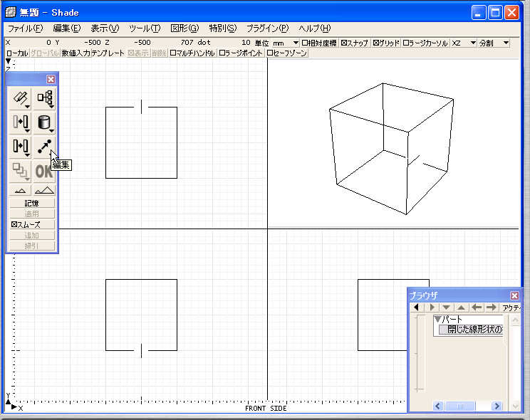Open the hierarchy part tool in toolbox
530x420 pixels.
point(45,99)
